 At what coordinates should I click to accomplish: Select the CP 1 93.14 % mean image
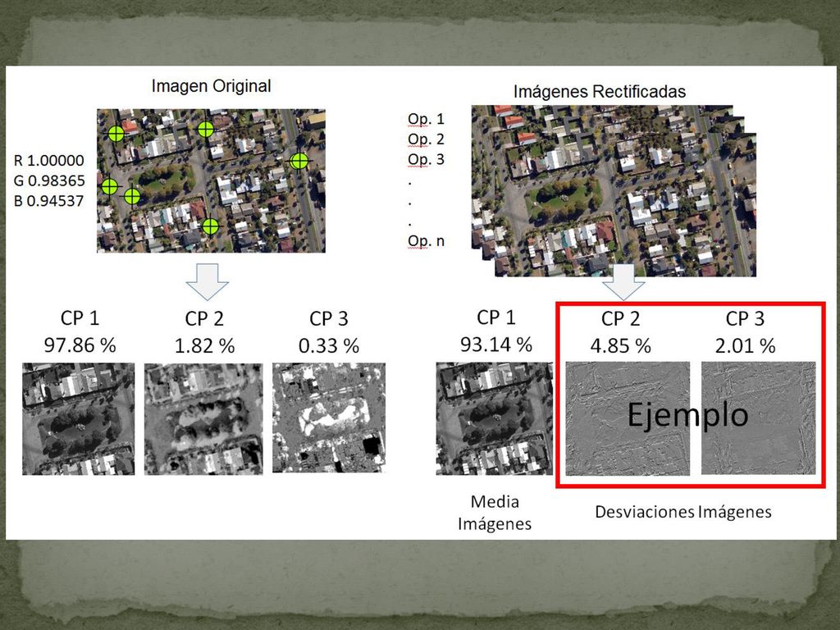[x=494, y=418]
